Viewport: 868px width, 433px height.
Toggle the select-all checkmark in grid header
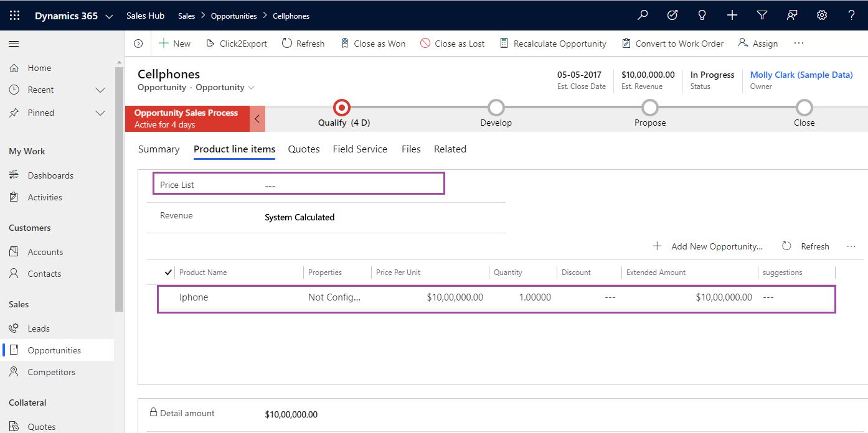[x=168, y=272]
